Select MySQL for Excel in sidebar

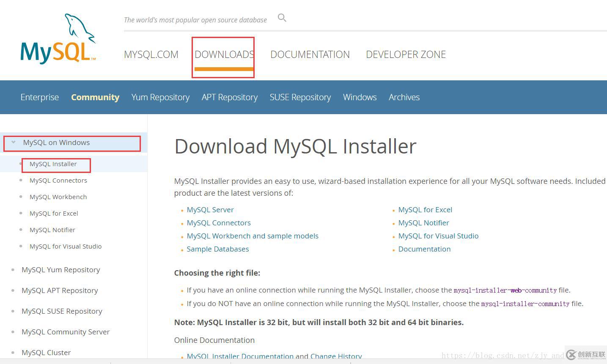(x=54, y=213)
